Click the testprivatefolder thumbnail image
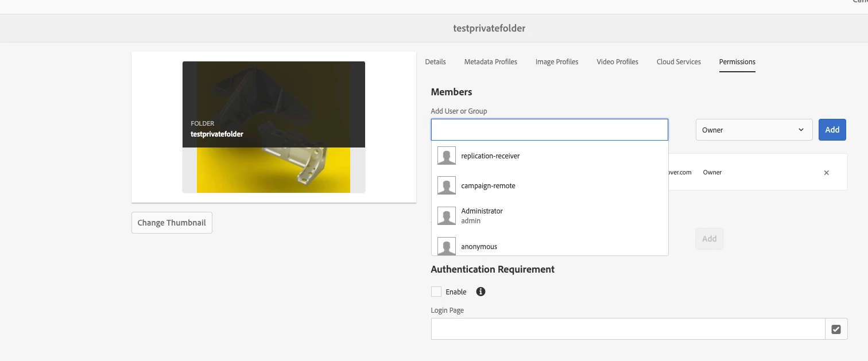Screen dimensions: 868x361 (274, 127)
